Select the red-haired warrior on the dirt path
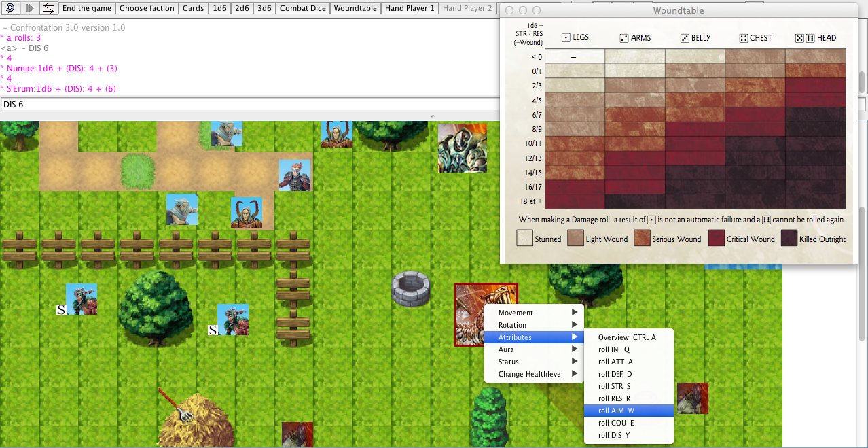868x448 pixels. pyautogui.click(x=295, y=175)
